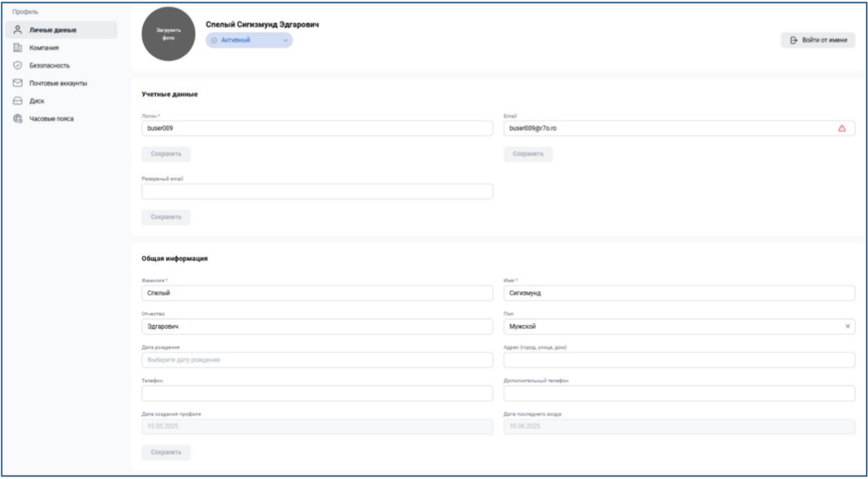This screenshot has height=479, width=868.
Task: Click the Загрузить фото avatar circle
Action: coord(168,34)
